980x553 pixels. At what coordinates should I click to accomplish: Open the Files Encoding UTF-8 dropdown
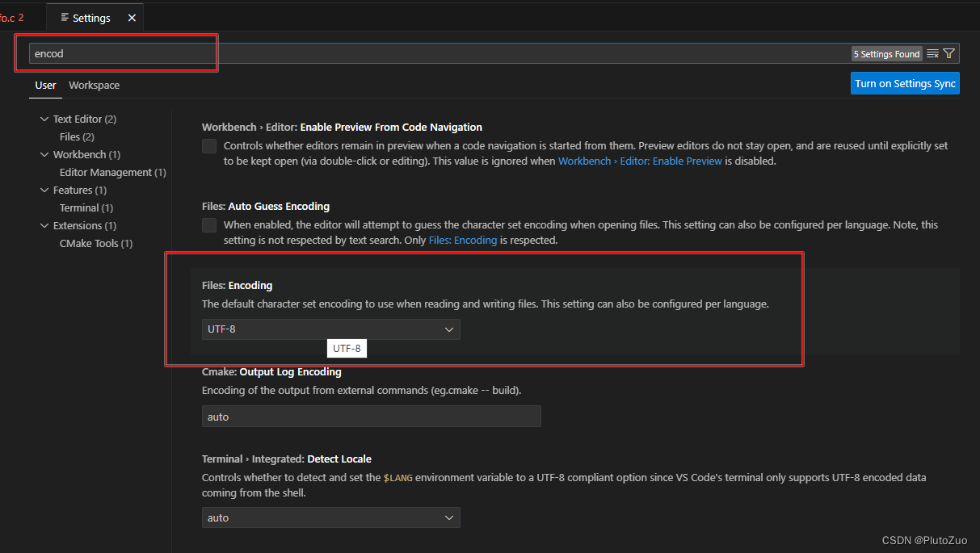(x=330, y=329)
